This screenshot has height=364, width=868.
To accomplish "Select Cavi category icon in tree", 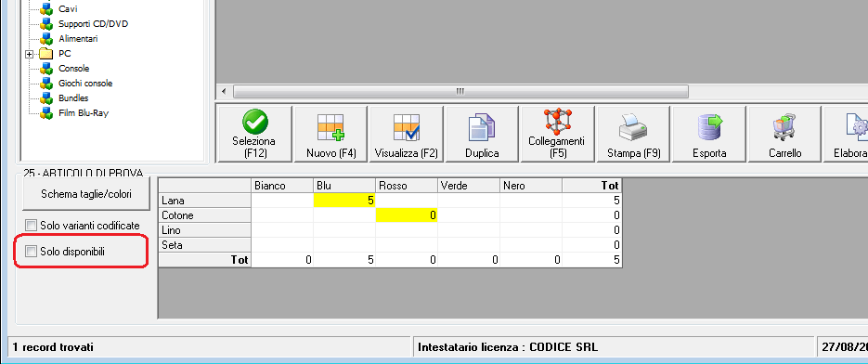I will (x=46, y=9).
